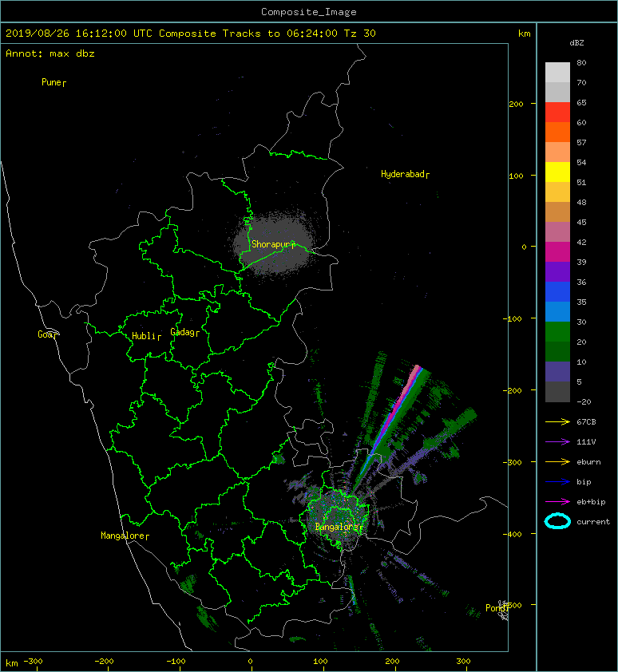The height and width of the screenshot is (672, 618).
Task: Pick the purple 39 dBZ swatch
Action: click(x=557, y=271)
